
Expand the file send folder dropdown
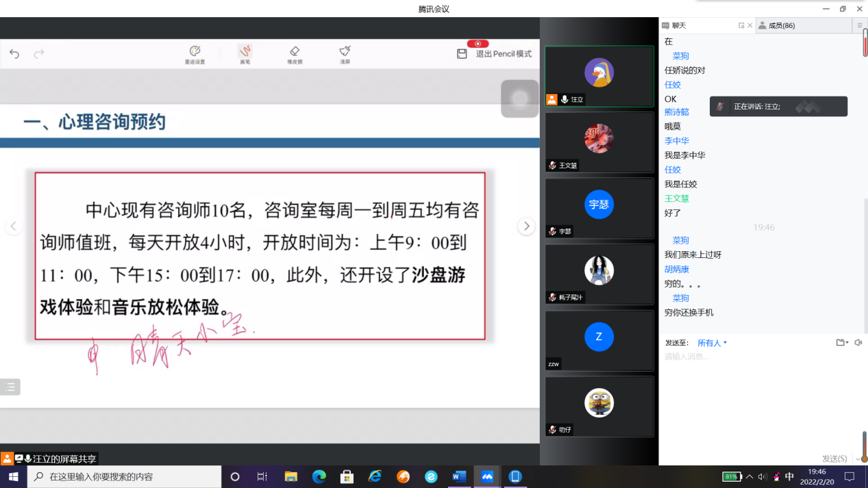coord(842,343)
